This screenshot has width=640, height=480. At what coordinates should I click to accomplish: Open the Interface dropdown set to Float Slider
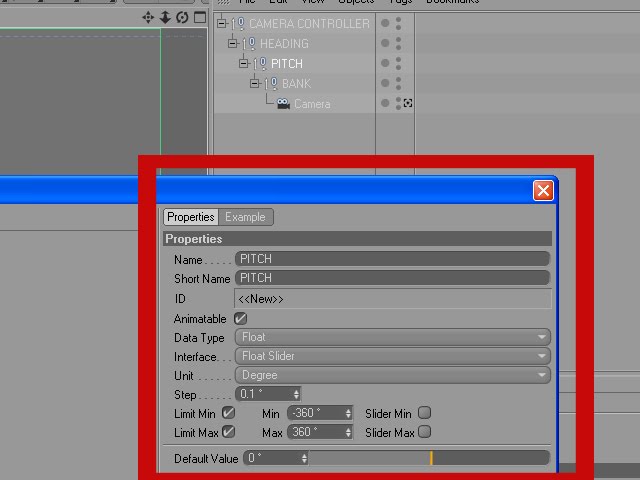393,356
